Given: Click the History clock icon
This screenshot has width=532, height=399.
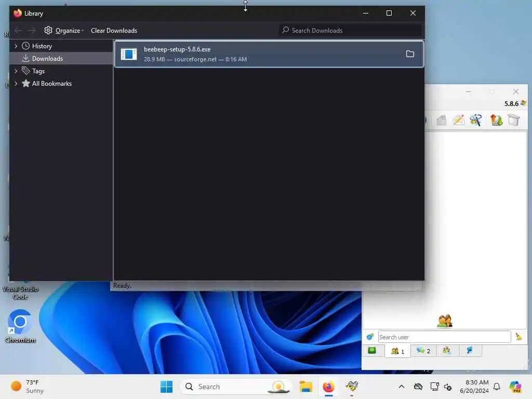Looking at the screenshot, I should 25,46.
